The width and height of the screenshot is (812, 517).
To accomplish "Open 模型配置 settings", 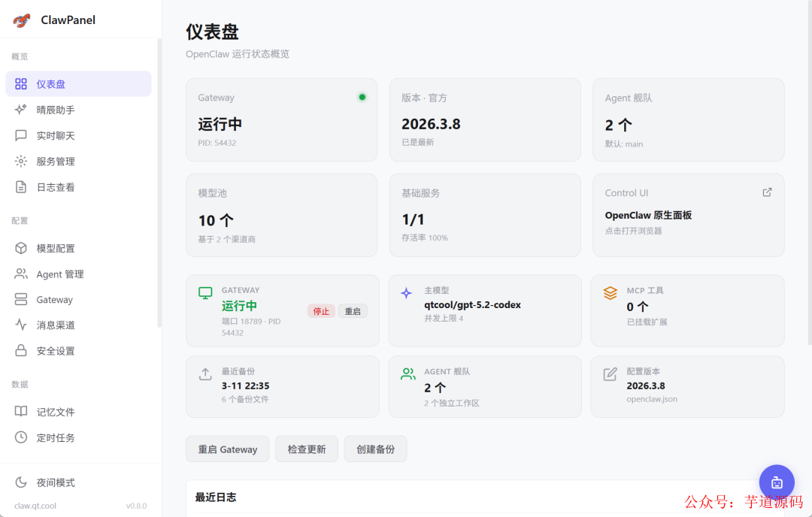I will pos(79,249).
